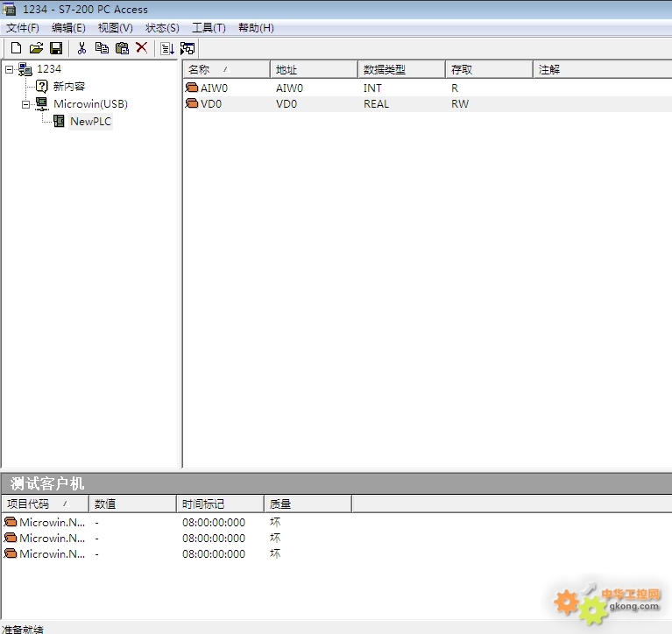
Task: Click the Microwin(USB) network icon
Action: point(42,103)
